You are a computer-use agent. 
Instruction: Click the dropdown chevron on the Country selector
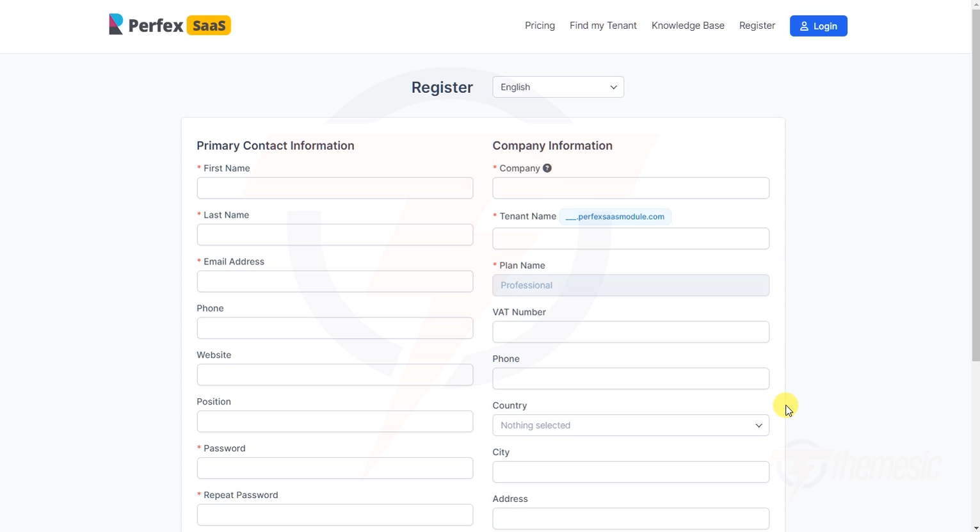pyautogui.click(x=759, y=425)
